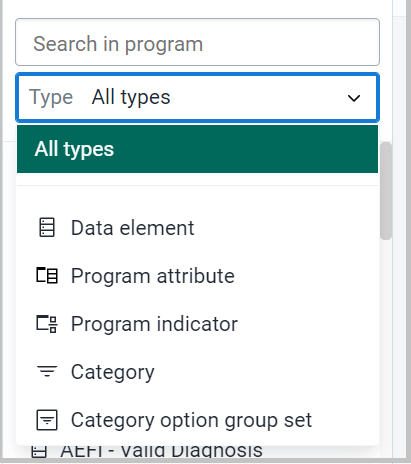
Task: Click the dropdown list scrollbar thumb
Action: click(386, 191)
